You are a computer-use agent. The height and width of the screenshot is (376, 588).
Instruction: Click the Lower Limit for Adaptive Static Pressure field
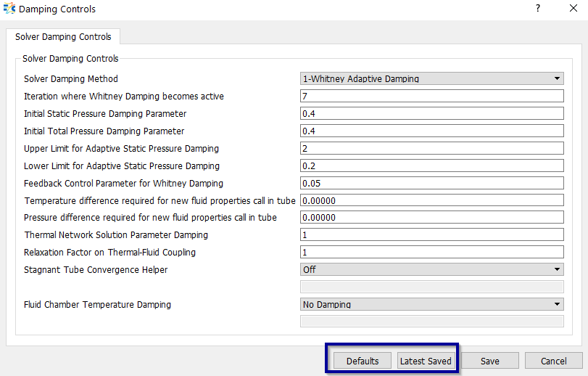click(x=432, y=165)
